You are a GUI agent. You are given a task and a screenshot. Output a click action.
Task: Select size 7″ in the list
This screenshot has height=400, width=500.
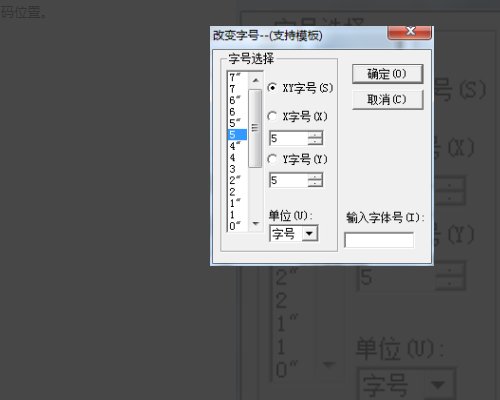(237, 77)
